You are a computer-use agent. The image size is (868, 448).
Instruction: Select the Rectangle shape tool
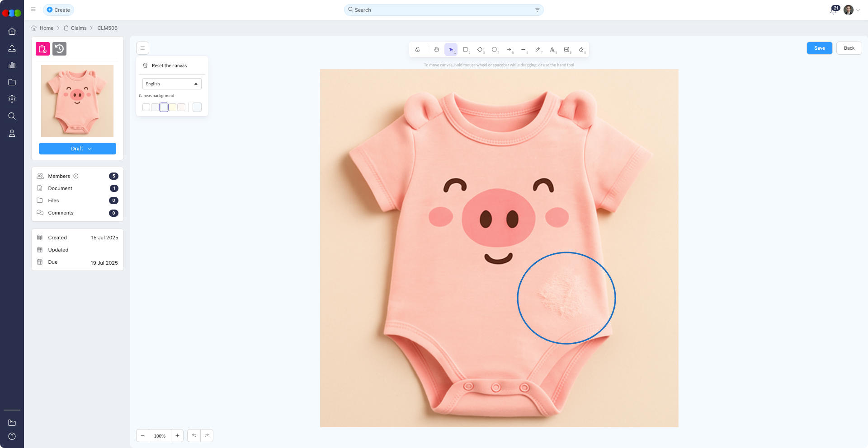click(465, 50)
